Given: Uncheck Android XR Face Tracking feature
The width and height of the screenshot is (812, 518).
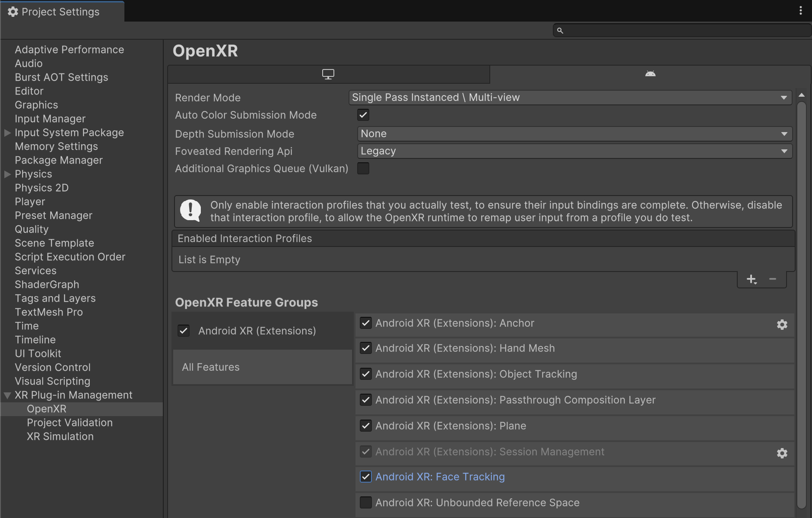Looking at the screenshot, I should [x=366, y=477].
